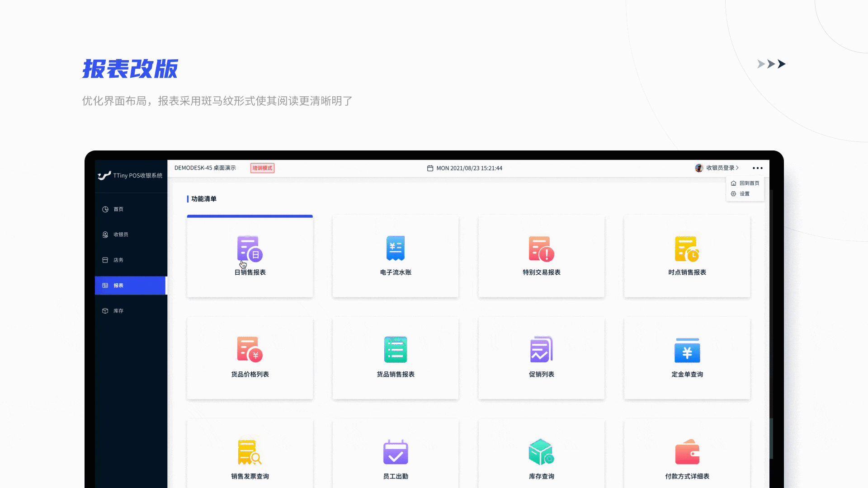Select the 员工出勤 calendar icon
The image size is (868, 488).
tap(395, 451)
